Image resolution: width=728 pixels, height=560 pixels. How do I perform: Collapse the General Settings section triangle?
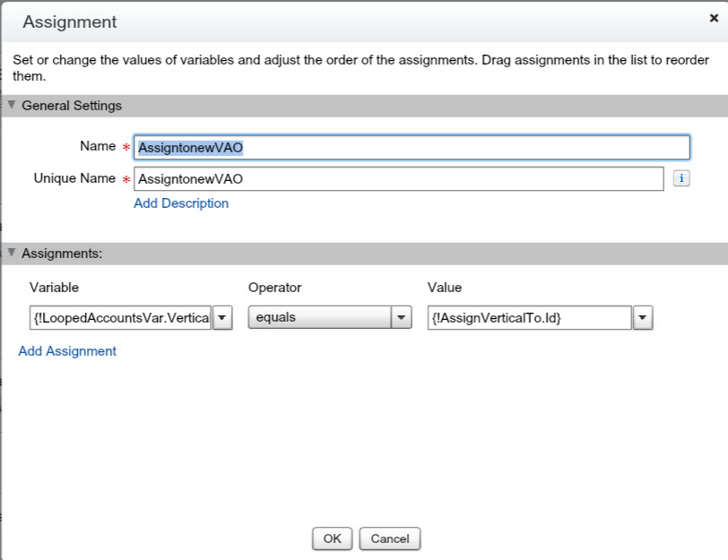[12, 105]
